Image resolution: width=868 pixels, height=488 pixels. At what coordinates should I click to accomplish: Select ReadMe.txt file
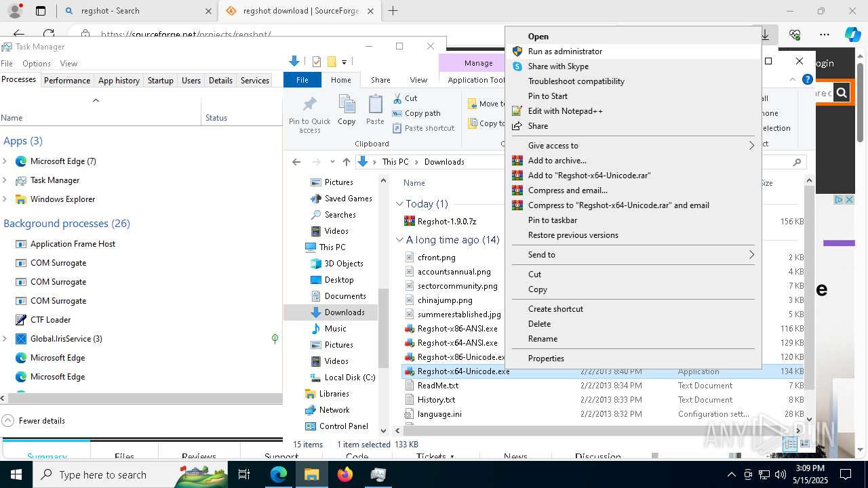pyautogui.click(x=438, y=386)
